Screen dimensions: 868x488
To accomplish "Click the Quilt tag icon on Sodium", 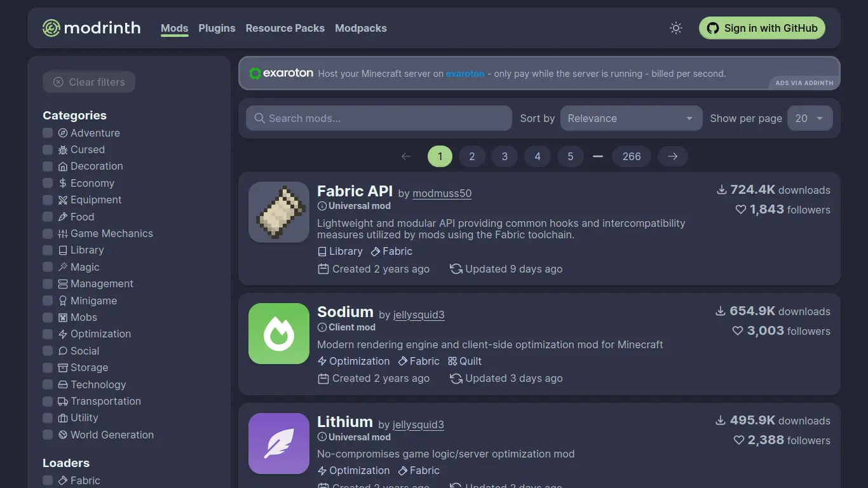I will pyautogui.click(x=452, y=361).
